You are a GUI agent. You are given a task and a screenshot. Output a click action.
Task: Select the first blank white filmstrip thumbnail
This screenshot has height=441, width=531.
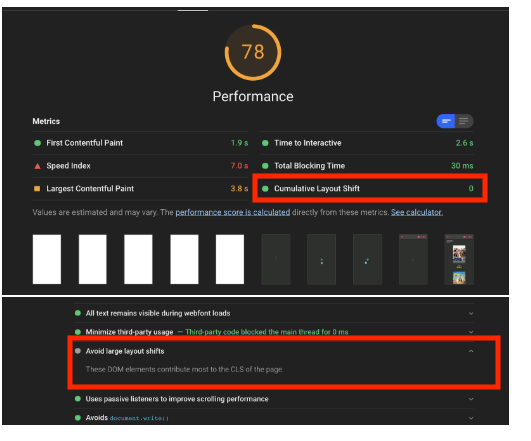[x=47, y=259]
